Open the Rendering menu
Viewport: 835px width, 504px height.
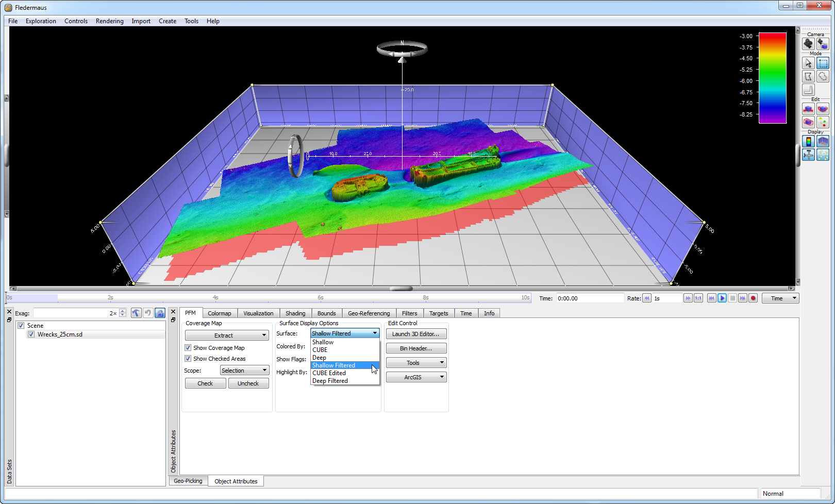click(109, 21)
